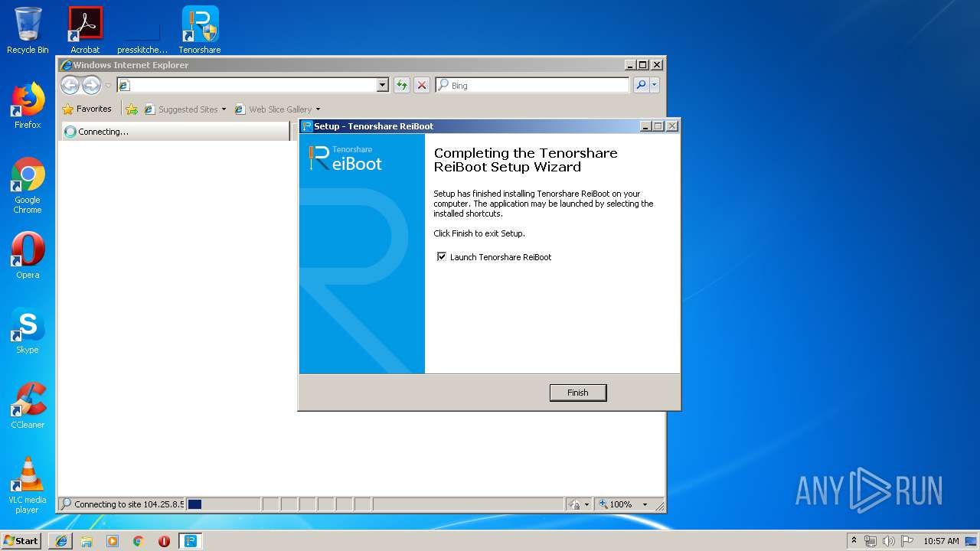Click the network icon in system tray

[x=871, y=541]
